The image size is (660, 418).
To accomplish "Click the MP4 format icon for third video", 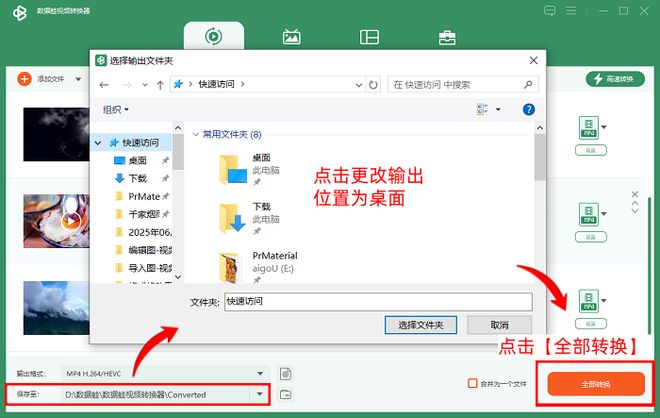I will click(588, 301).
